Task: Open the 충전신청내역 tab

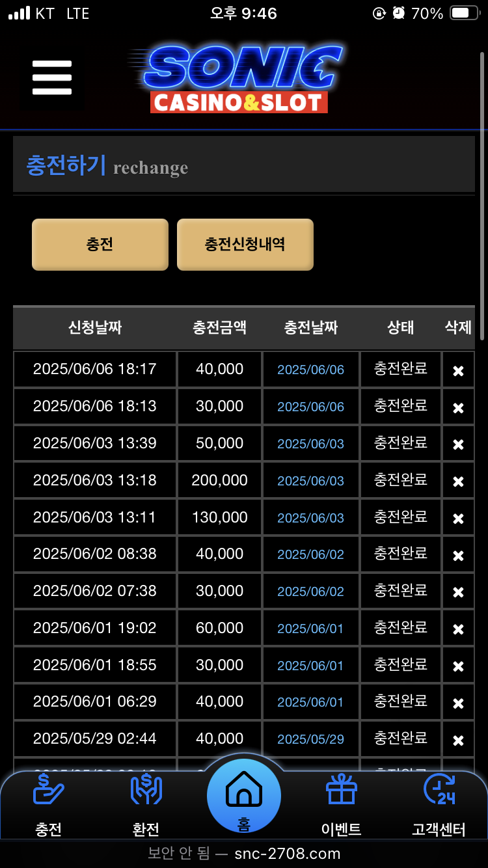Action: [x=245, y=245]
